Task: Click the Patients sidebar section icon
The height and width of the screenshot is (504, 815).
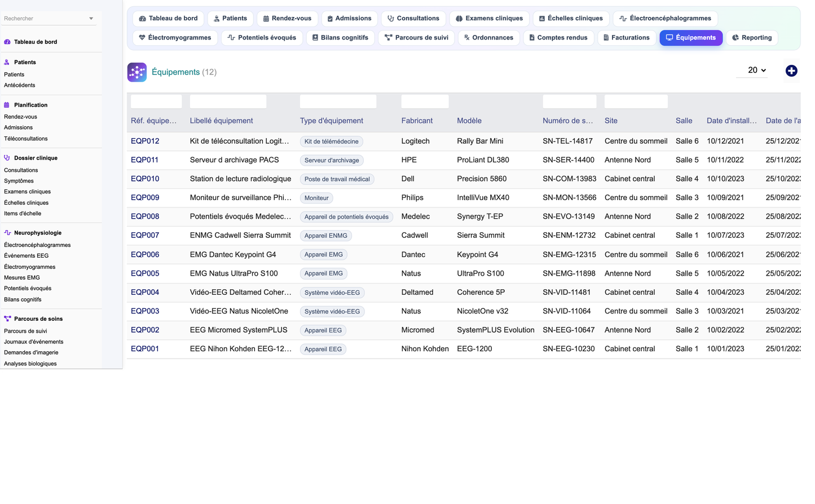Action: tap(7, 62)
